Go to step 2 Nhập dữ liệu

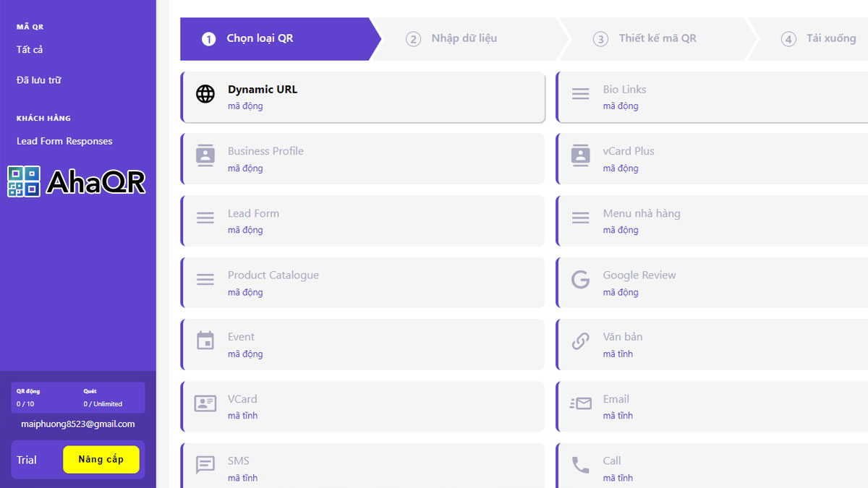tap(463, 38)
